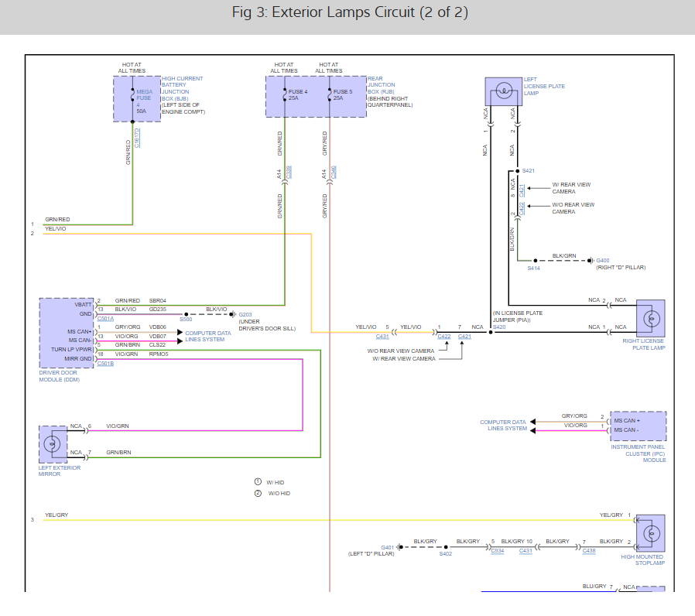
Task: Open the C934 connector link
Action: click(x=497, y=551)
